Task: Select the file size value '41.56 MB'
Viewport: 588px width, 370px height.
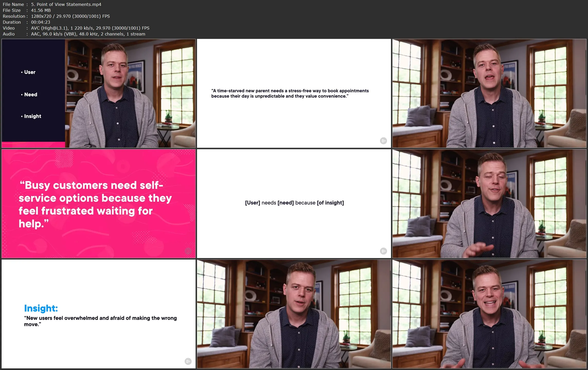Action: click(x=41, y=10)
